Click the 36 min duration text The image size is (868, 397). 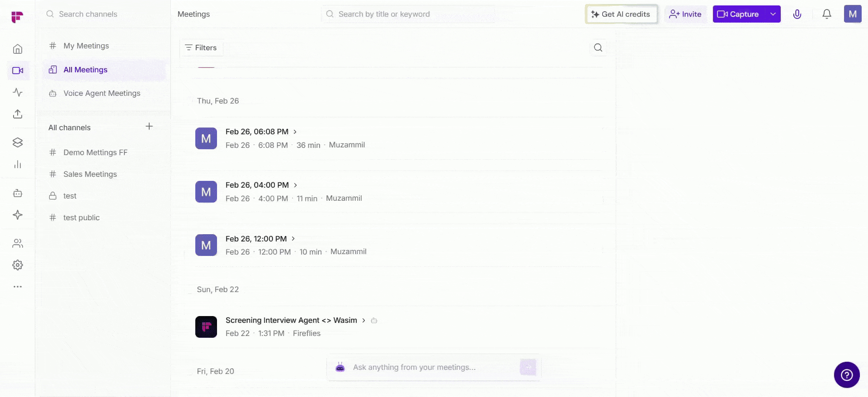(308, 145)
